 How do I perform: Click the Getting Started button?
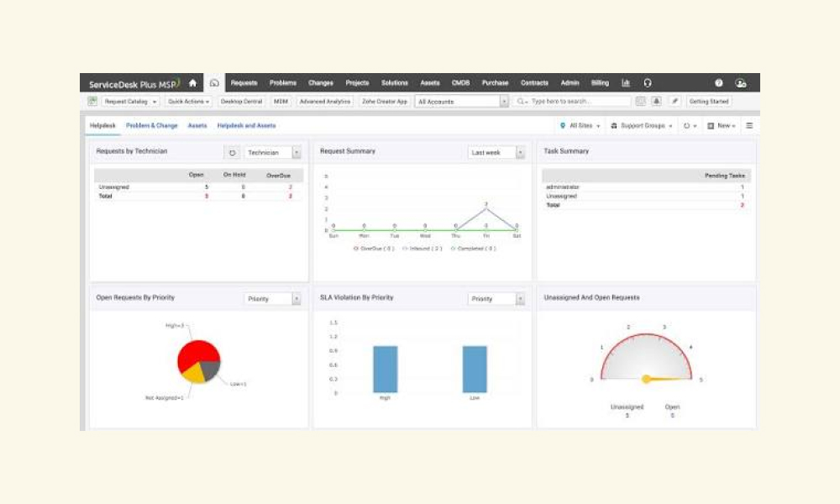[709, 102]
